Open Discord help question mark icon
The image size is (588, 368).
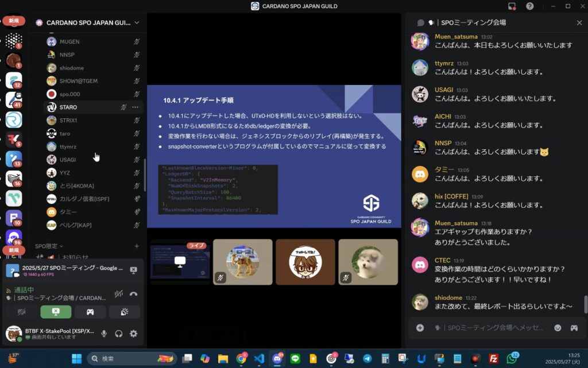(x=529, y=6)
